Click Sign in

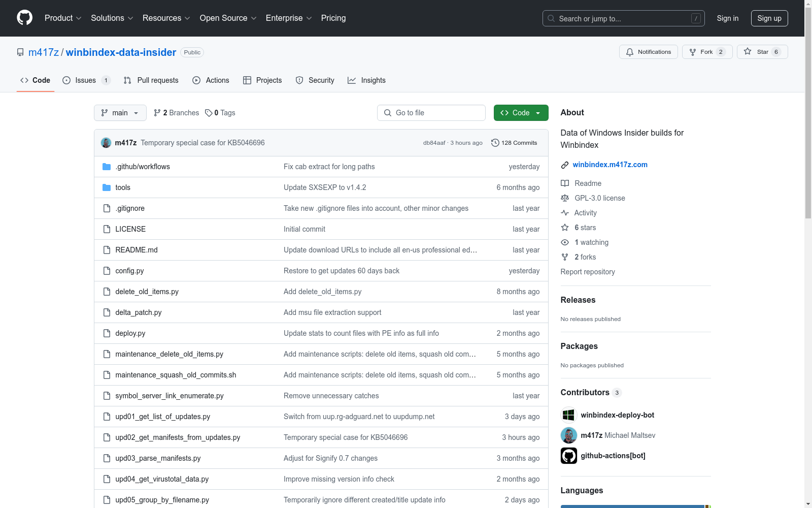click(x=728, y=18)
